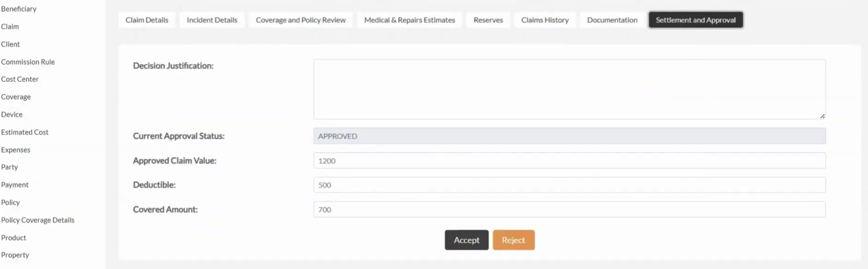The image size is (868, 269).
Task: Select Settlement and Approval tab
Action: 696,20
